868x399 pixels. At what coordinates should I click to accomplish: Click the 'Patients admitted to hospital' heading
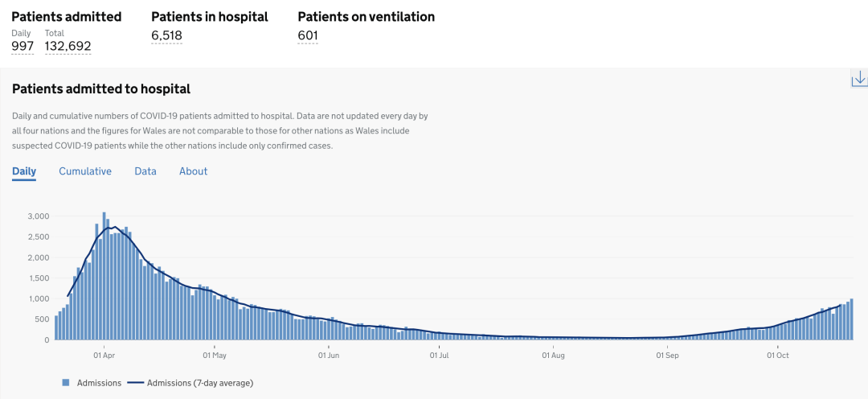tap(101, 89)
